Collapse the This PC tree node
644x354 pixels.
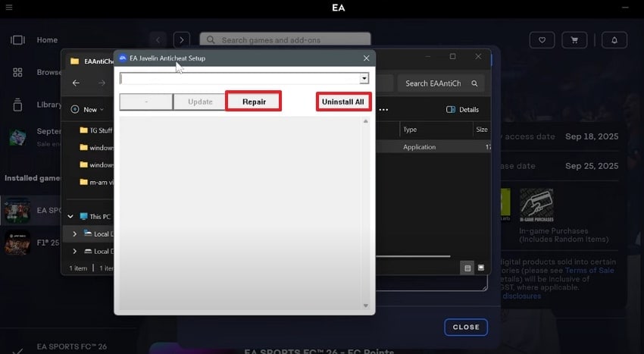[x=70, y=216]
